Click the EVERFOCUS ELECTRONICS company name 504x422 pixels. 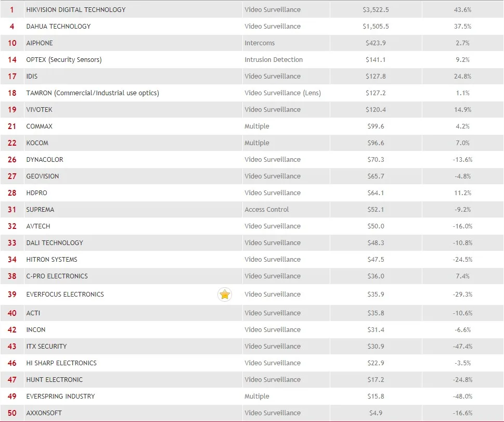pyautogui.click(x=65, y=295)
